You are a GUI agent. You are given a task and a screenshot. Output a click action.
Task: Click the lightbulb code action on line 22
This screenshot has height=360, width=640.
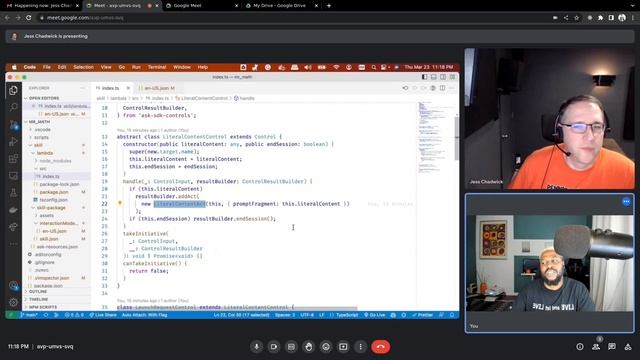(120, 203)
